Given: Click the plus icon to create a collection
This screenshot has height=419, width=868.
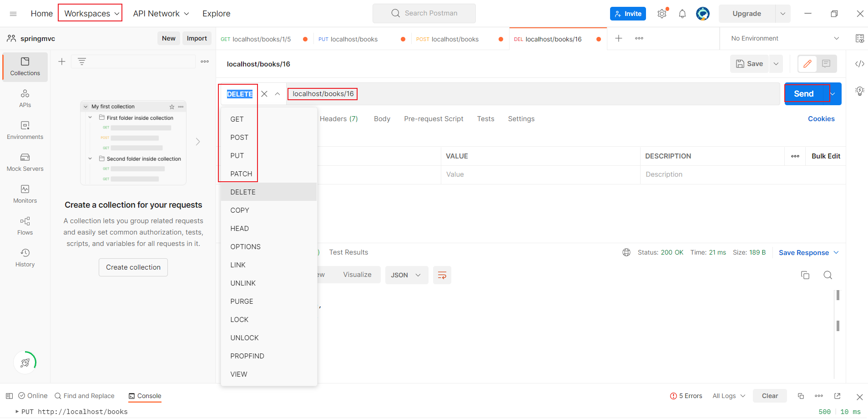Looking at the screenshot, I should [x=62, y=61].
